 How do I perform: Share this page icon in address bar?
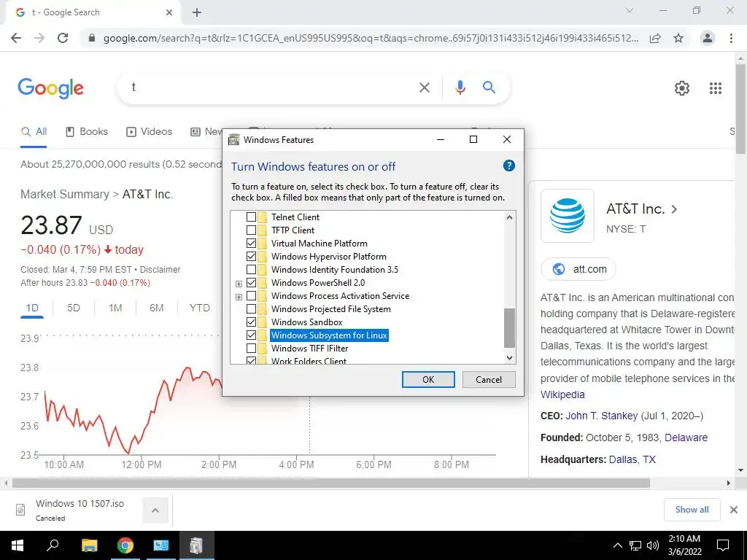[x=655, y=38]
